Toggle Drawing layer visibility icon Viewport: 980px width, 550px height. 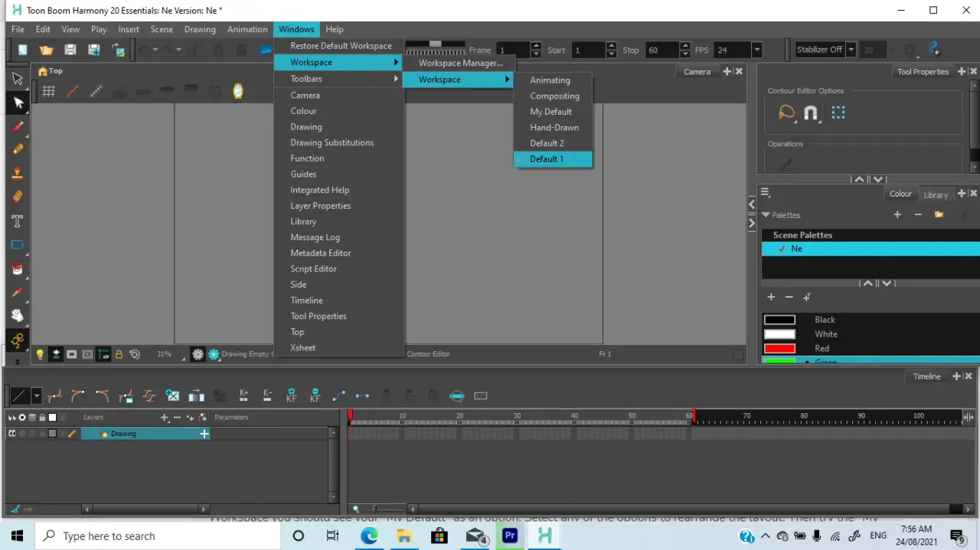pos(12,434)
